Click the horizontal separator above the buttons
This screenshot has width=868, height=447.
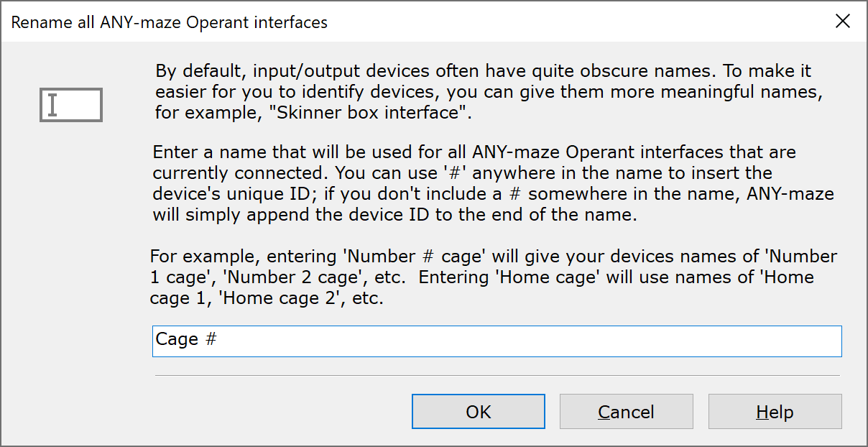pyautogui.click(x=496, y=375)
